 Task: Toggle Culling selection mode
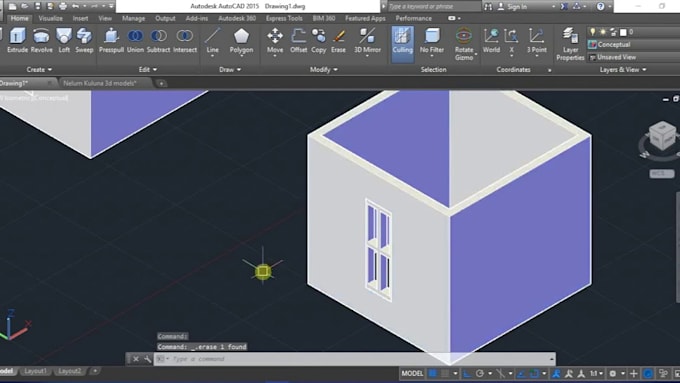(x=402, y=44)
